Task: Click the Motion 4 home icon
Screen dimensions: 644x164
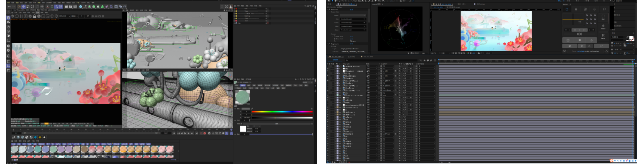Action: 567,9
